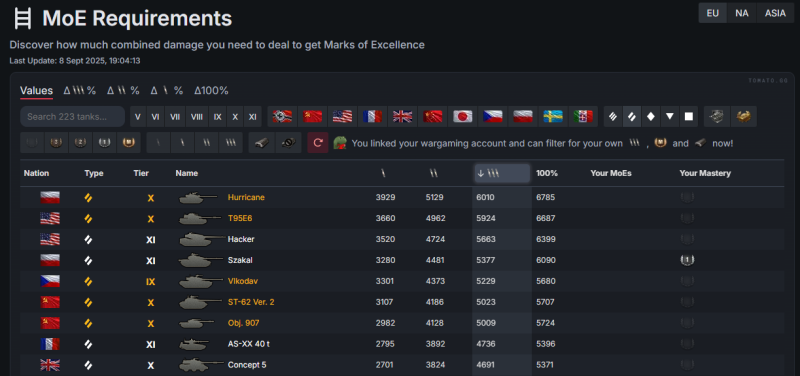This screenshot has width=800, height=376.
Task: Switch to the Δ100% tab
Action: tap(211, 91)
